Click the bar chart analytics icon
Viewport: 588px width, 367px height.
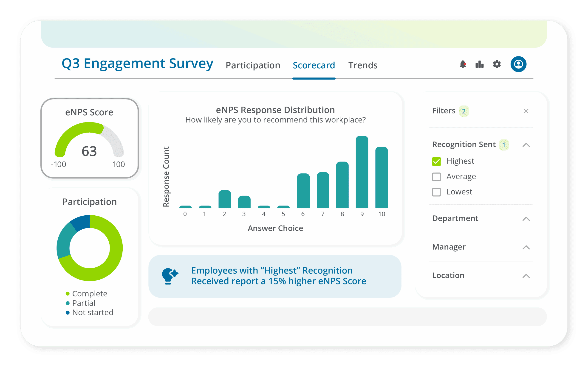479,64
